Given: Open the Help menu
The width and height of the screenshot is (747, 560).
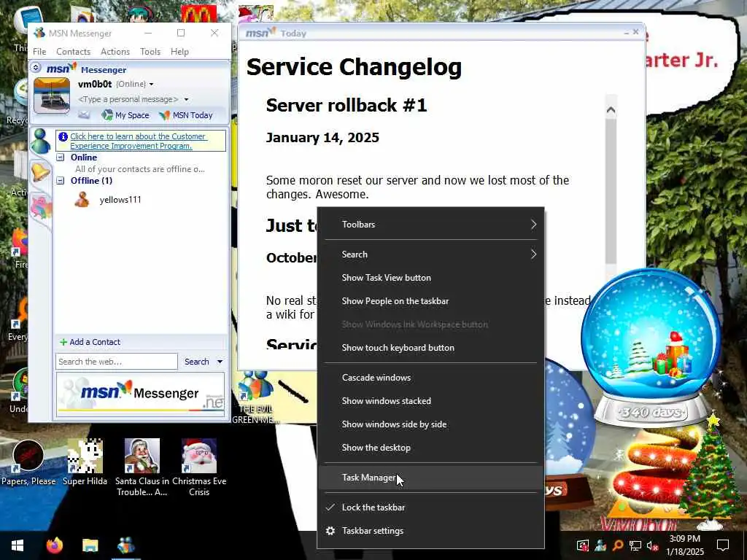Looking at the screenshot, I should click(179, 52).
